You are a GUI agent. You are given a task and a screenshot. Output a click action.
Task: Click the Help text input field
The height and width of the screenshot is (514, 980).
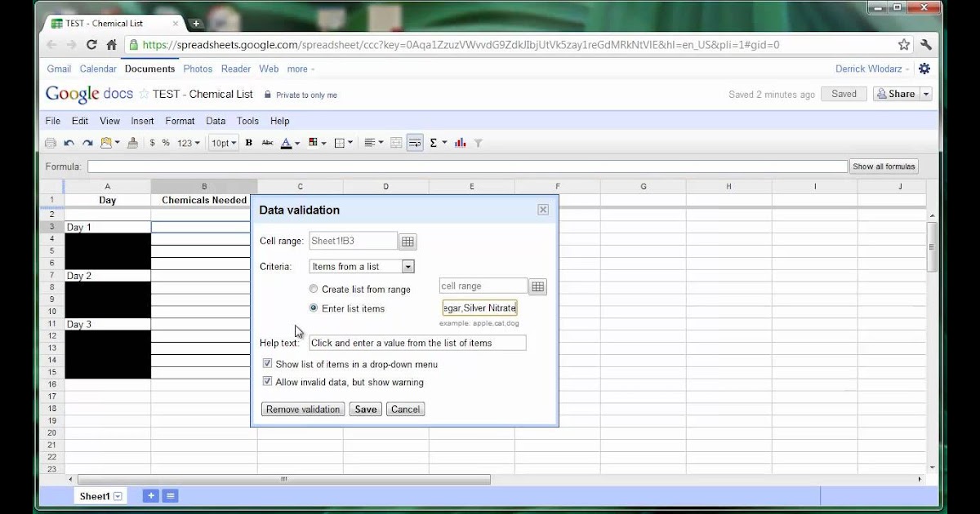click(x=417, y=343)
